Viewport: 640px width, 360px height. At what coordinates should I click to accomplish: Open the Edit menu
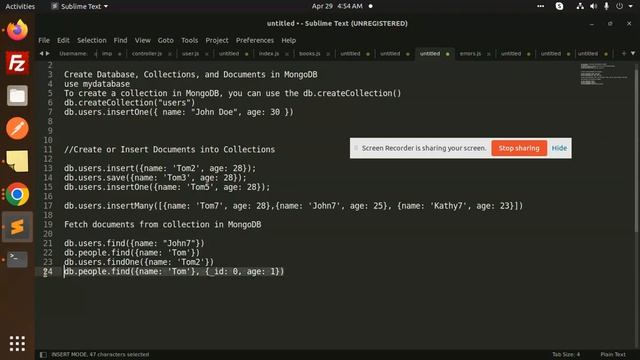(63, 40)
